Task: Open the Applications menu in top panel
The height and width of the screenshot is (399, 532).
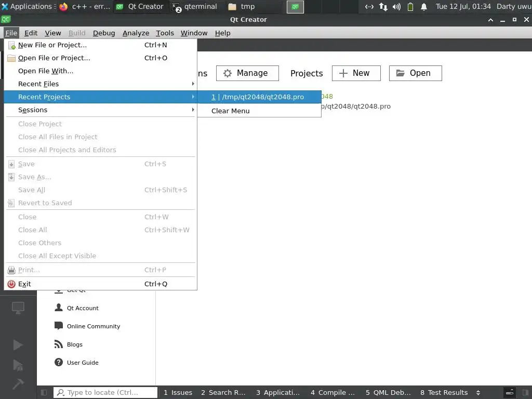Action: click(28, 6)
